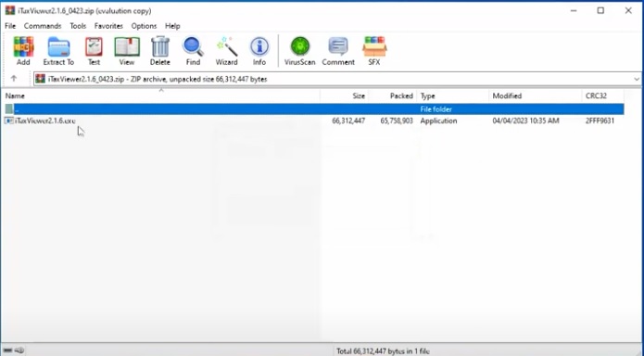
Task: Maximize the WinRAR window
Action: 600,11
